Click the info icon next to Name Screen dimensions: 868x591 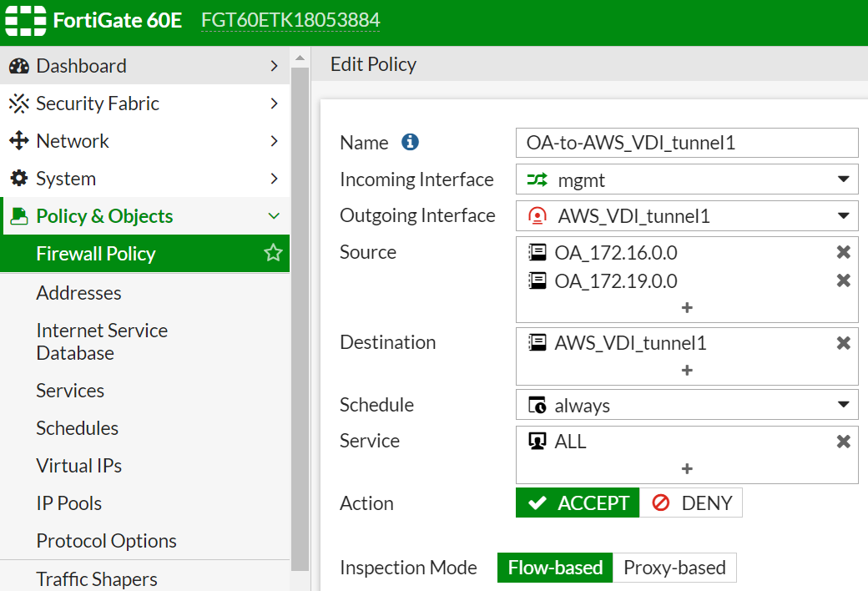(x=410, y=143)
